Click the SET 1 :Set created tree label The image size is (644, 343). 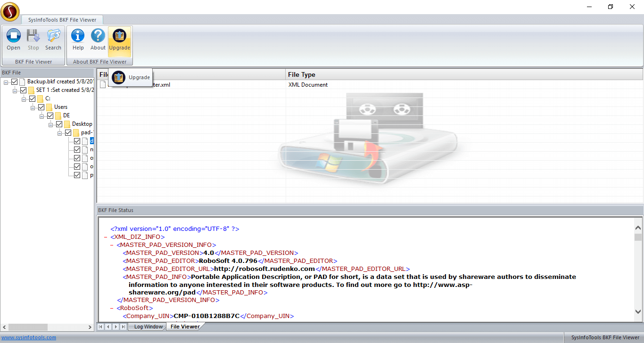(x=65, y=90)
